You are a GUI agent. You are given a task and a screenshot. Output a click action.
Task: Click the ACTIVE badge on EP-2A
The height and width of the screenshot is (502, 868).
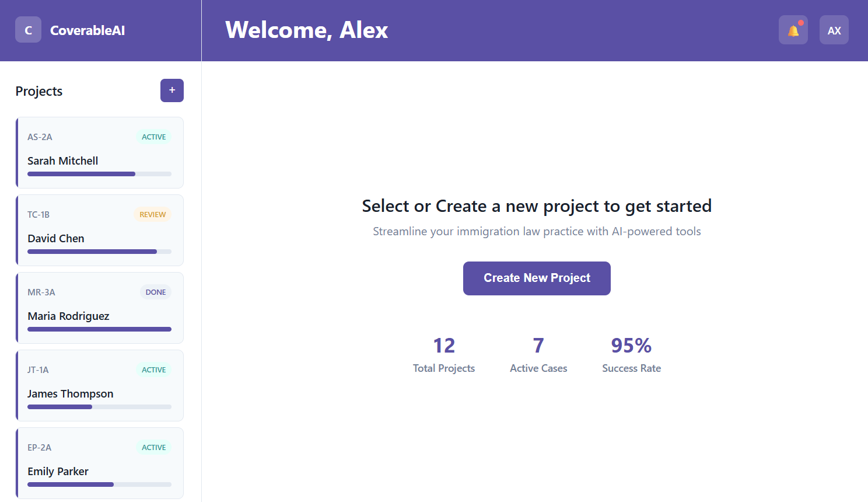tap(154, 448)
